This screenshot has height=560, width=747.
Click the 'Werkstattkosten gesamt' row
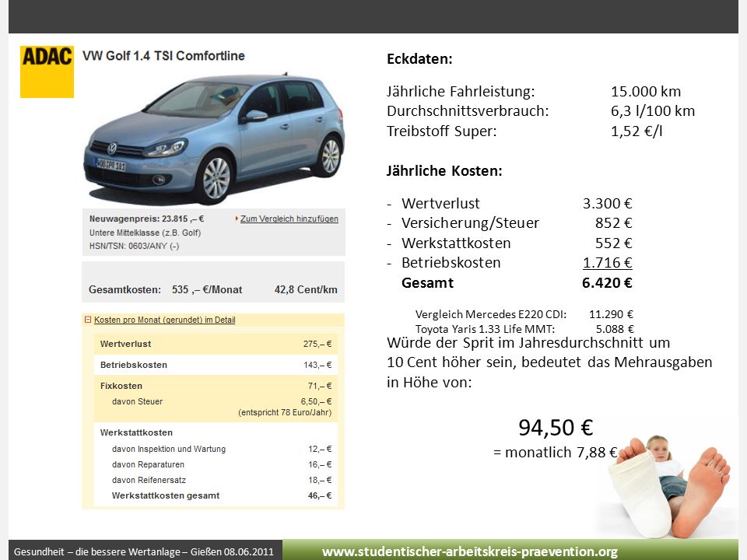pyautogui.click(x=216, y=495)
